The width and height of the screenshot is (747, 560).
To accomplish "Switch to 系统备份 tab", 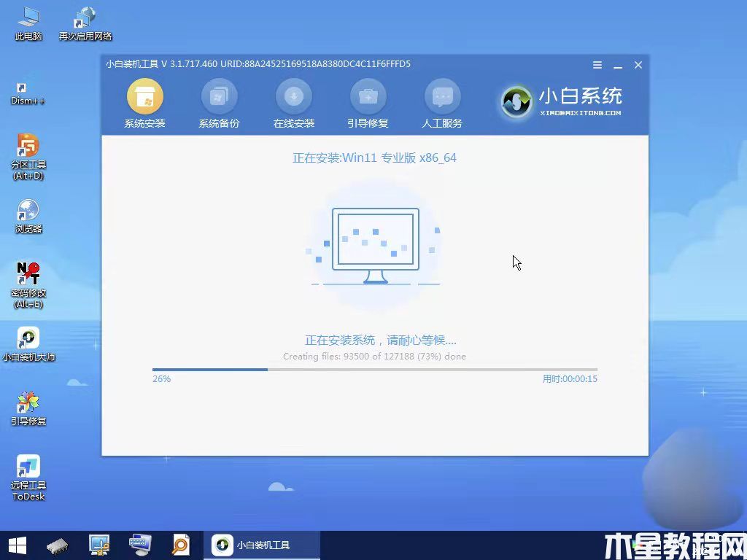I will pos(219,104).
